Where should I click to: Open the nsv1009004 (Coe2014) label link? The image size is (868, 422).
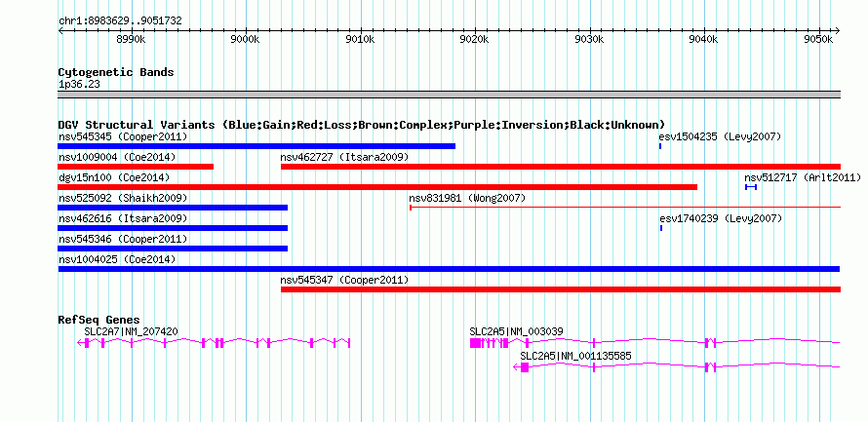point(117,157)
